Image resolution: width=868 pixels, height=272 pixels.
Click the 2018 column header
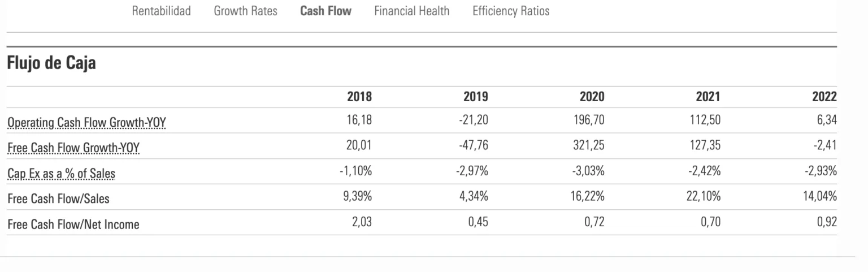point(359,97)
